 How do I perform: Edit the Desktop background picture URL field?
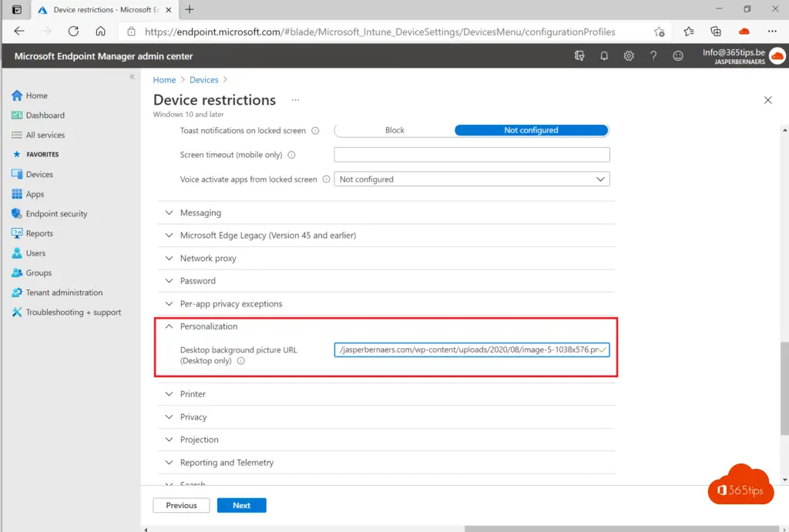pyautogui.click(x=472, y=350)
